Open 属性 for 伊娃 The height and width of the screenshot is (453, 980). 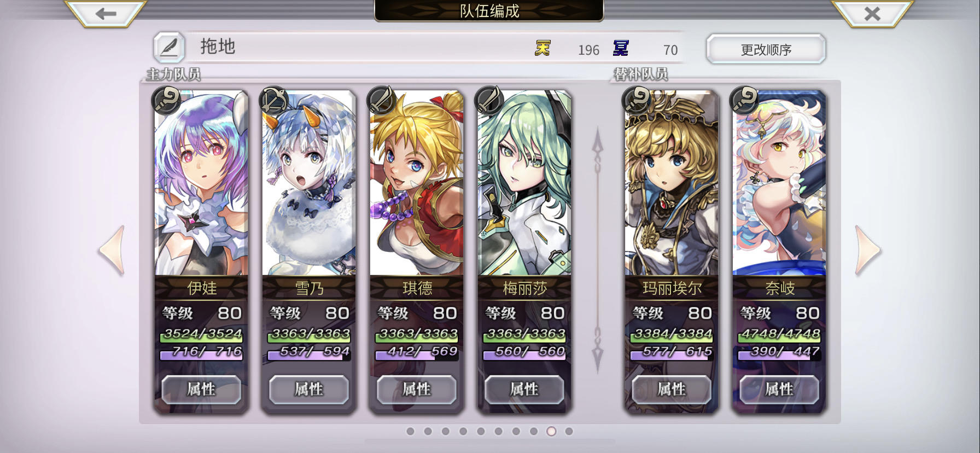pos(201,390)
